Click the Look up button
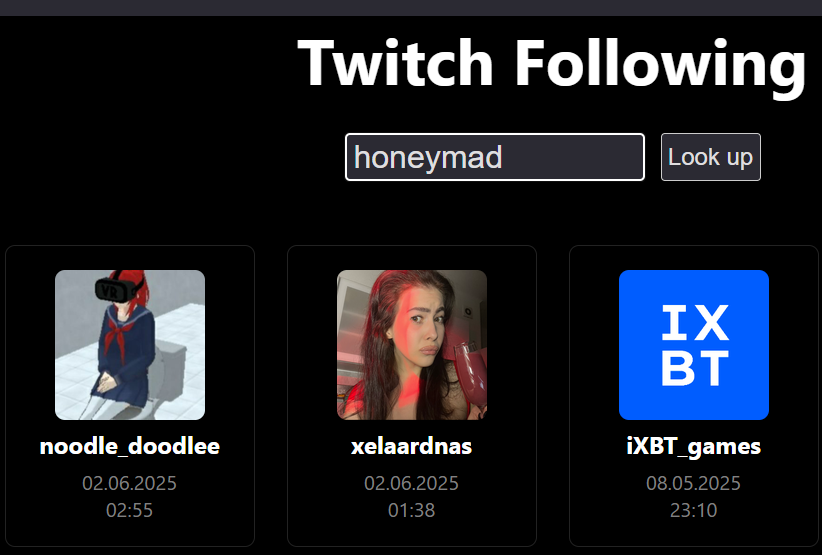The height and width of the screenshot is (555, 822). click(x=710, y=157)
